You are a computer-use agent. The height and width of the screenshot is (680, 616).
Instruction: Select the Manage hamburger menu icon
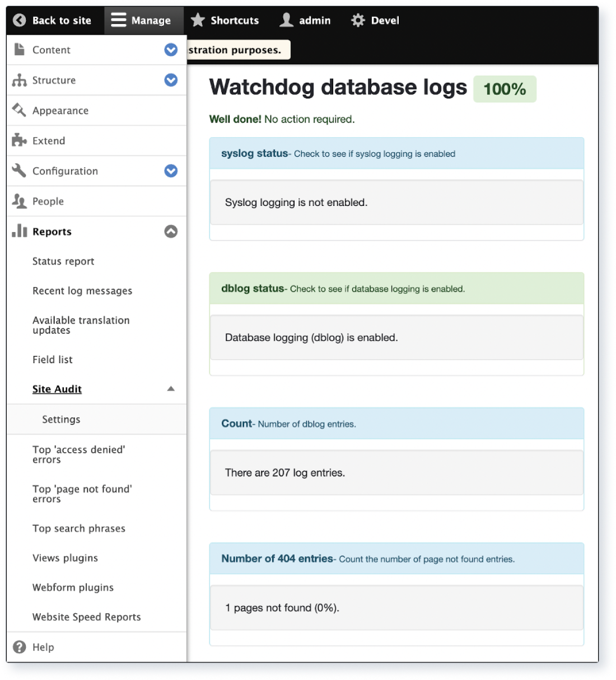point(118,20)
